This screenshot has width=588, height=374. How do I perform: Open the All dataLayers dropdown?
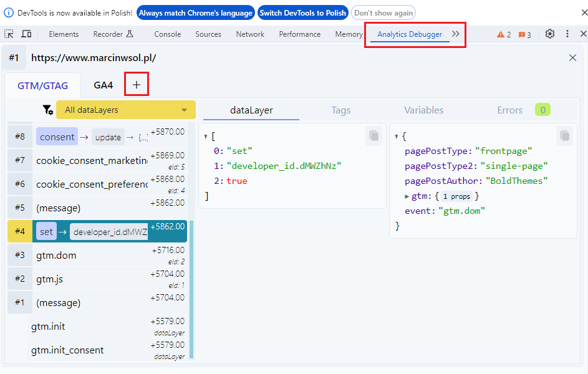click(x=126, y=110)
